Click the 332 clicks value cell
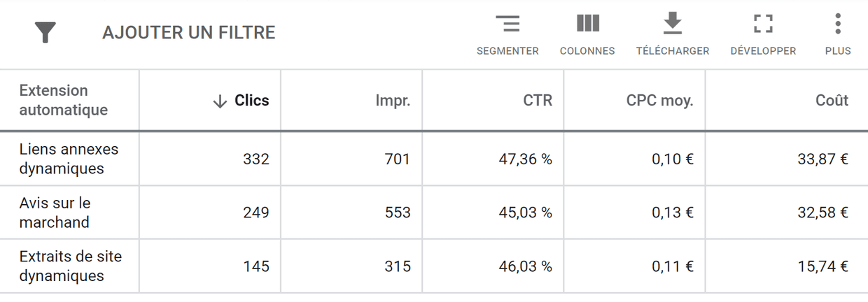Viewport: 868px width, 302px height. [x=256, y=159]
